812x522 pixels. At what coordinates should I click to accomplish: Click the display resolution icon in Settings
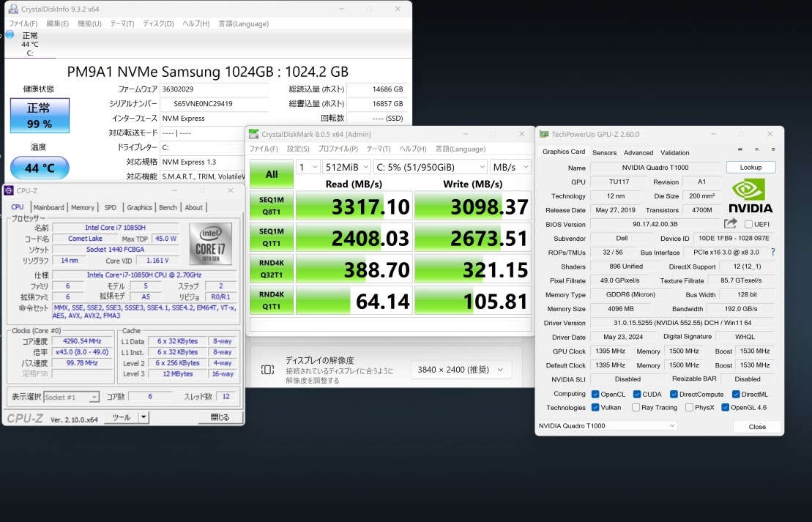[x=268, y=369]
